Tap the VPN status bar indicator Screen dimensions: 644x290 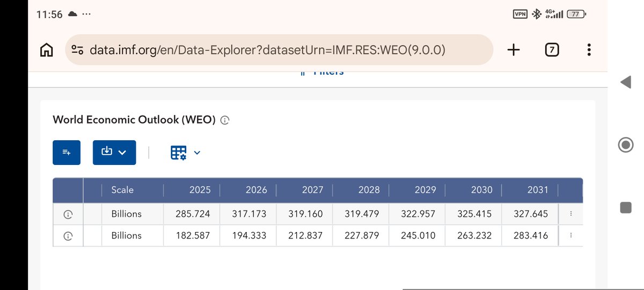(520, 15)
